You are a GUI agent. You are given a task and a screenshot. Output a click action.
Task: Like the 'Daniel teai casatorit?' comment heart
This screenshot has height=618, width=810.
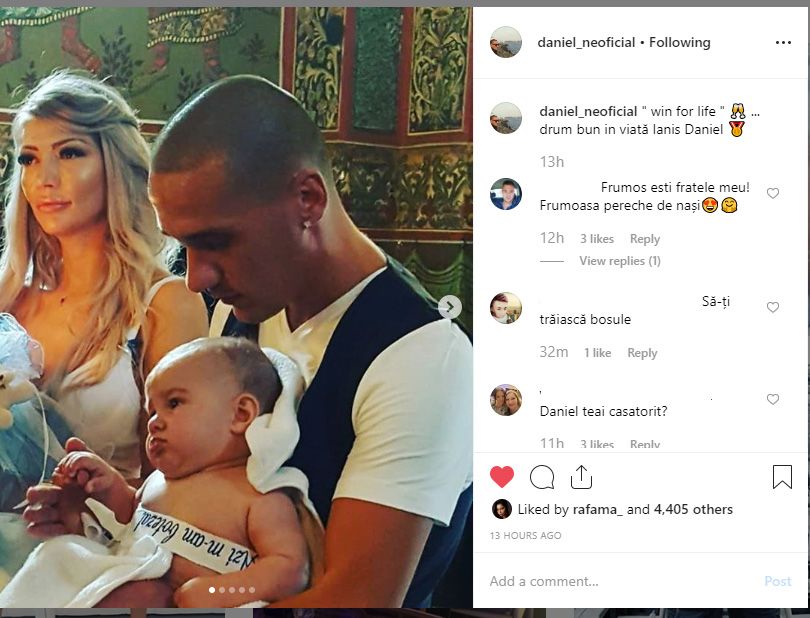pyautogui.click(x=773, y=399)
